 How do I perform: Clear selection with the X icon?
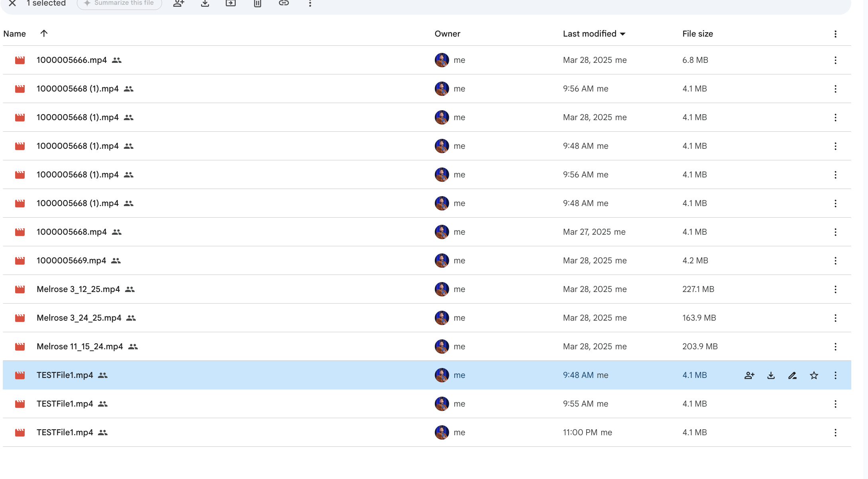point(12,3)
